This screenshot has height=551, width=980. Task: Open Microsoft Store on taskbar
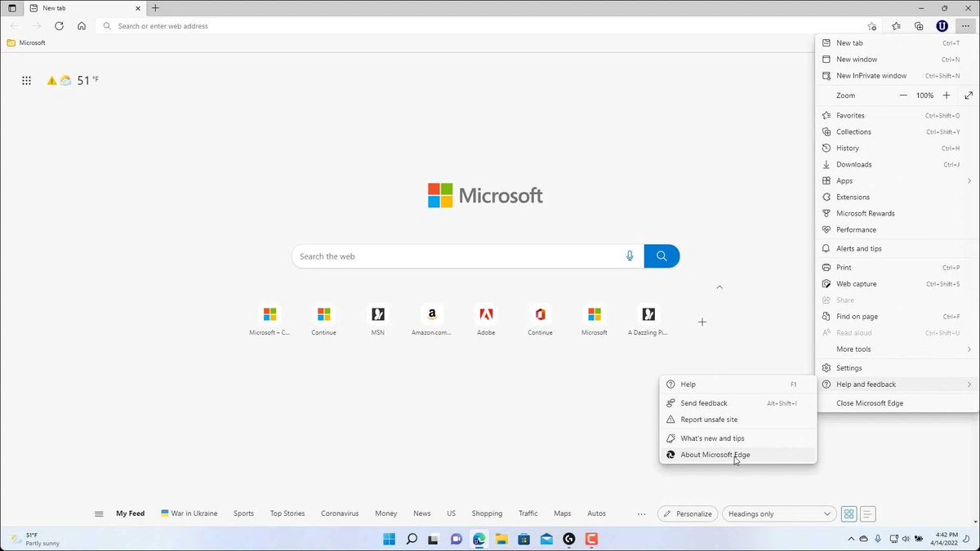pos(524,540)
